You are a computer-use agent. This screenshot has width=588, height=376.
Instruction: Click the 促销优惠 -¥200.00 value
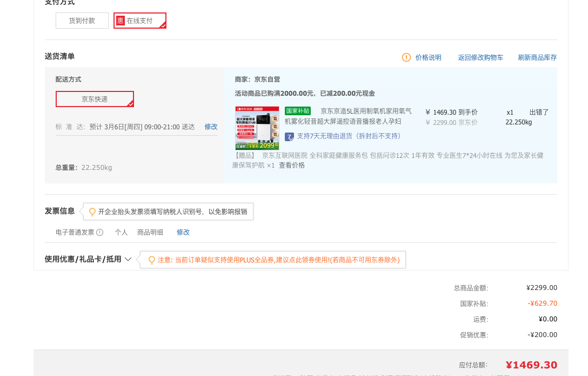tap(542, 335)
